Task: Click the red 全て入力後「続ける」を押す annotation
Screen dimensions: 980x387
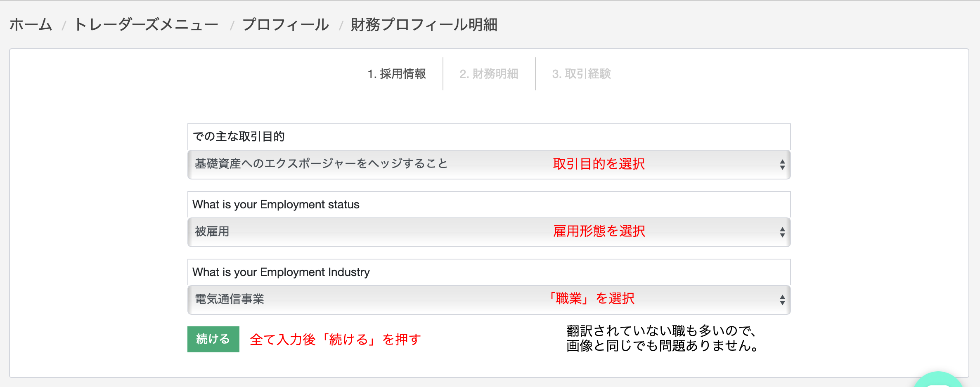Action: (x=335, y=340)
